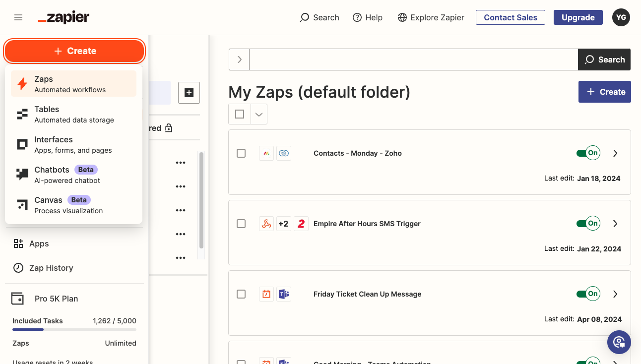Click the Zoho app icon in Contacts zap
The width and height of the screenshot is (641, 364).
[x=284, y=153]
